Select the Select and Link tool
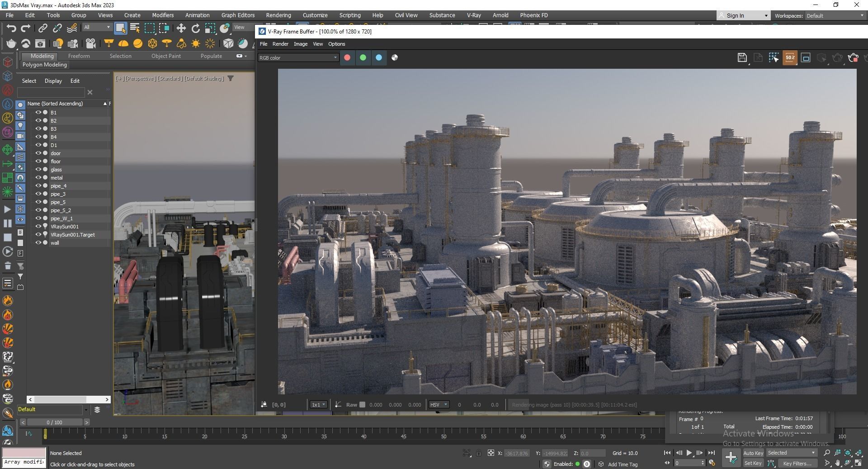Viewport: 868px width, 469px height. [x=42, y=28]
